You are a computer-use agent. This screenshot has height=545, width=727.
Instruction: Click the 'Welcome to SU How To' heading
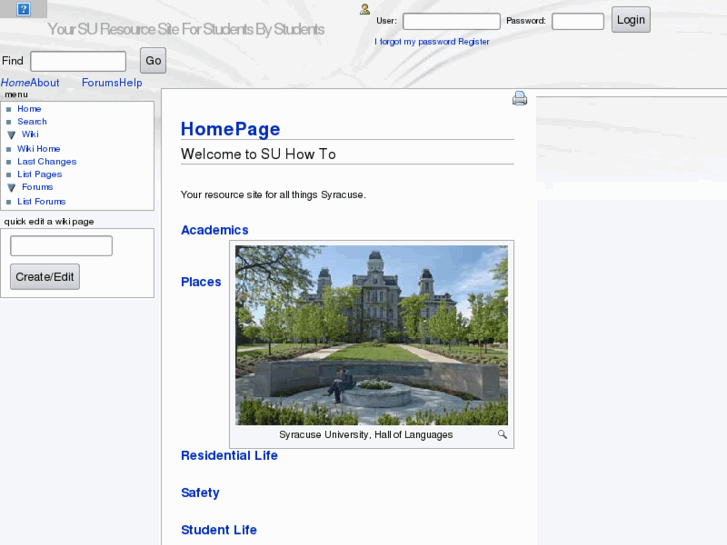258,154
